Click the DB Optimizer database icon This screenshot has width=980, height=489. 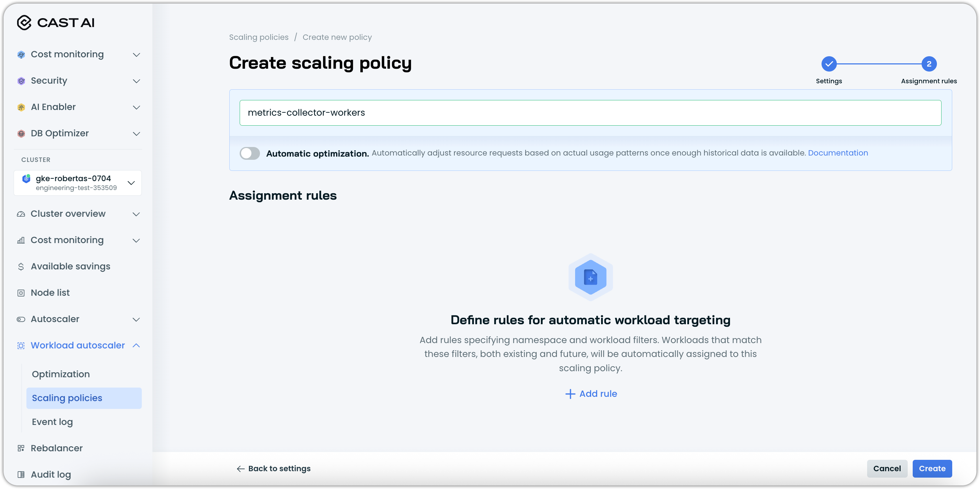21,133
